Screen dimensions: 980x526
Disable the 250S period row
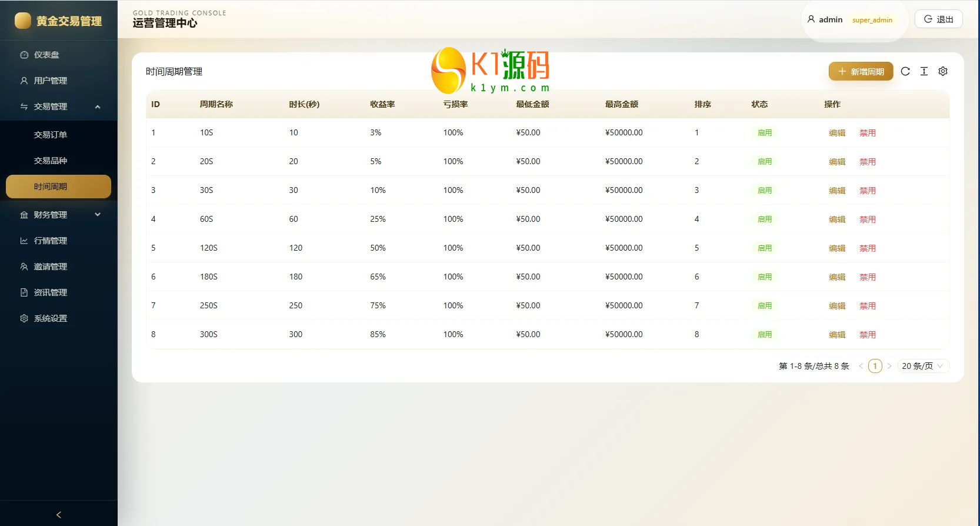coord(868,306)
